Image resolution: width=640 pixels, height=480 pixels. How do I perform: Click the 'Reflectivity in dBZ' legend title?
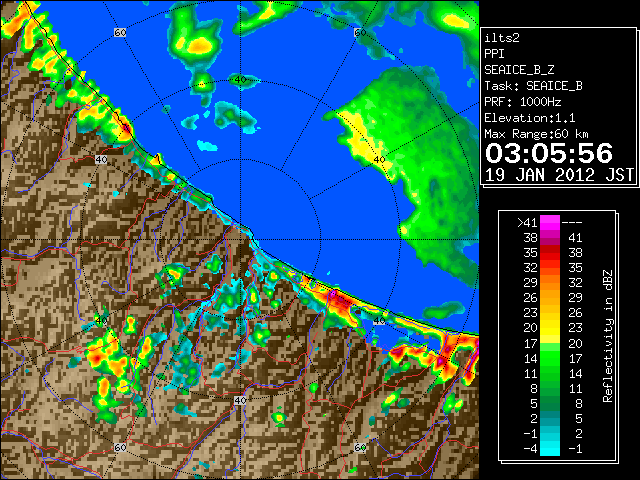pyautogui.click(x=608, y=336)
